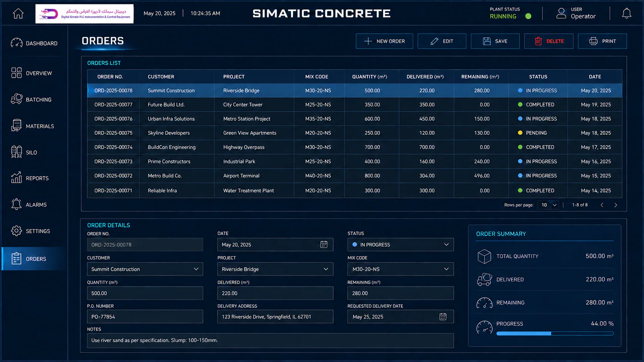Screen dimensions: 644x362
Task: Open the Status dropdown in Order Details
Action: pos(401,245)
